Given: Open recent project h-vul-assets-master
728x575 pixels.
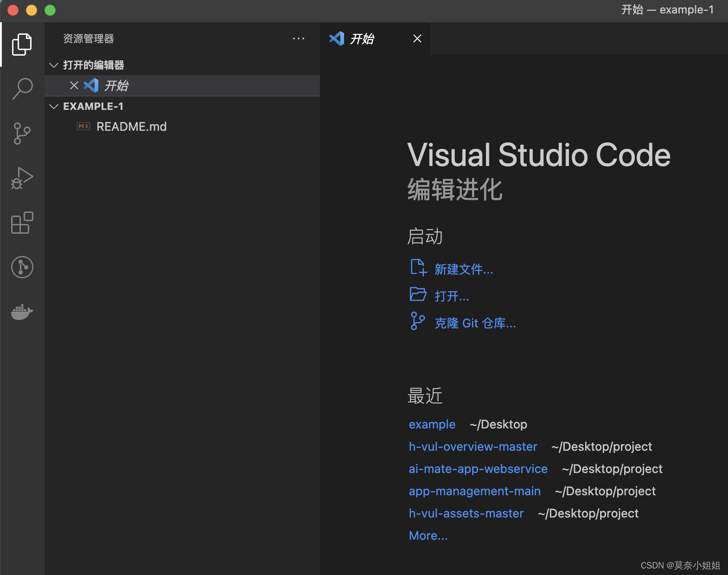Looking at the screenshot, I should tap(466, 513).
